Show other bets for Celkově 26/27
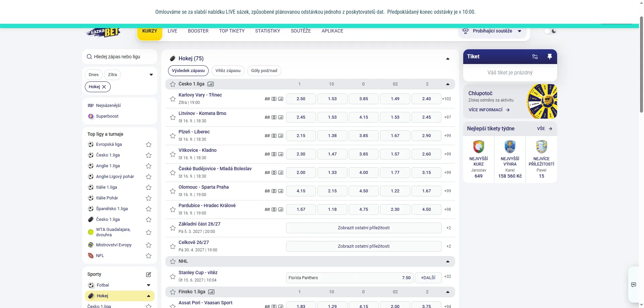This screenshot has height=308, width=644. pyautogui.click(x=364, y=246)
